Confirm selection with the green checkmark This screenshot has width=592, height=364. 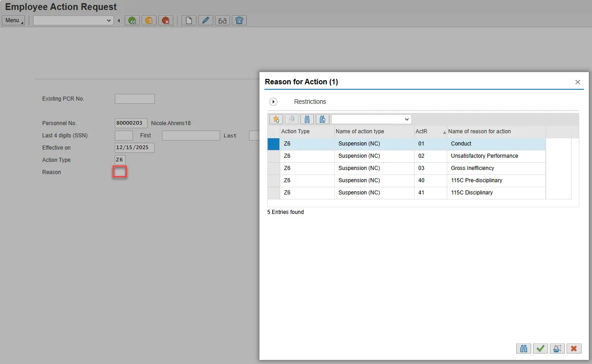540,349
